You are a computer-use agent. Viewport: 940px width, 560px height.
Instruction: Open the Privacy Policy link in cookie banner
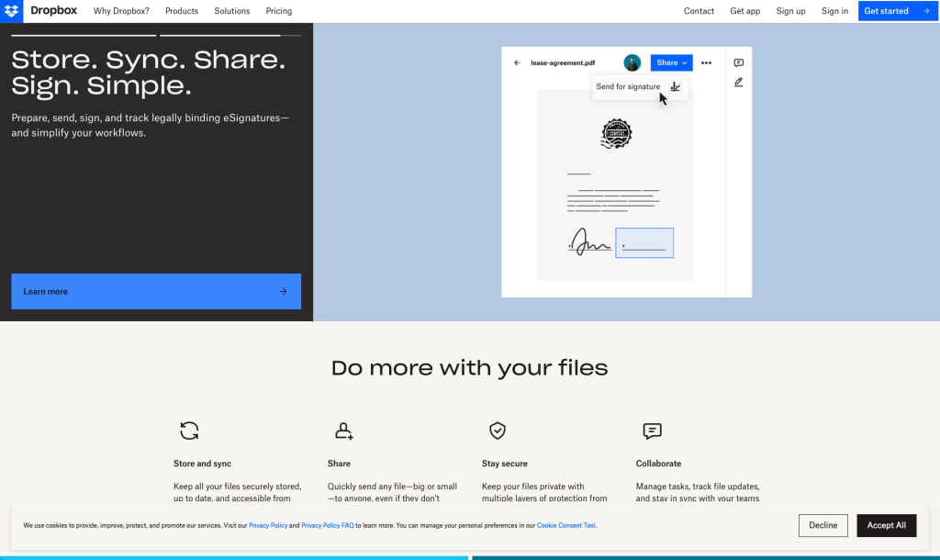click(x=268, y=525)
